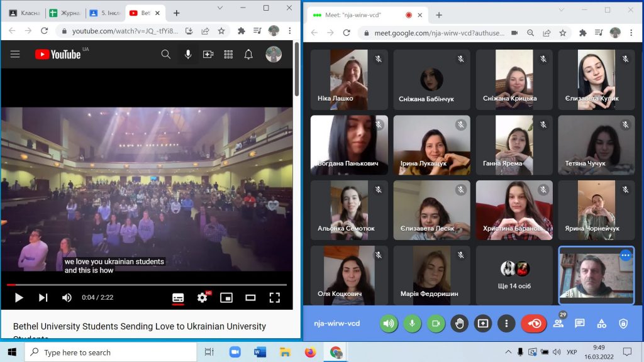Expand the YouTube hamburger guide menu
The width and height of the screenshot is (644, 362).
(15, 55)
